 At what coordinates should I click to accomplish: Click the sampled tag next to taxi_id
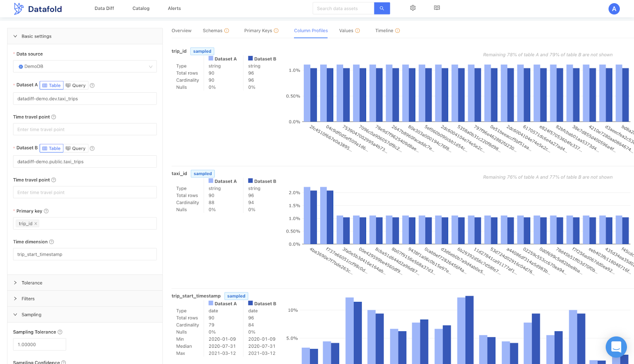coord(203,173)
